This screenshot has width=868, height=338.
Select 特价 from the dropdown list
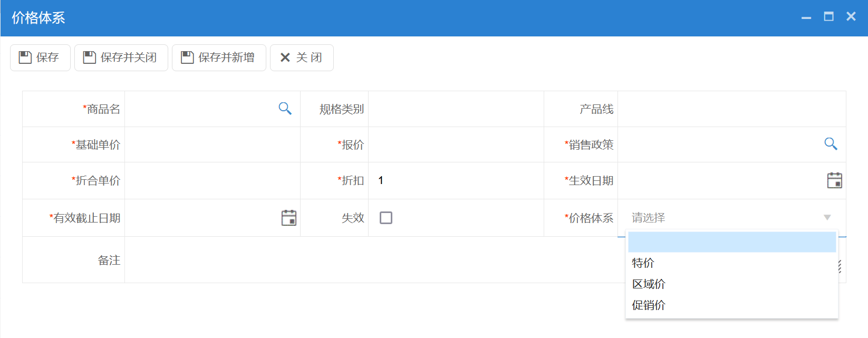pos(643,263)
